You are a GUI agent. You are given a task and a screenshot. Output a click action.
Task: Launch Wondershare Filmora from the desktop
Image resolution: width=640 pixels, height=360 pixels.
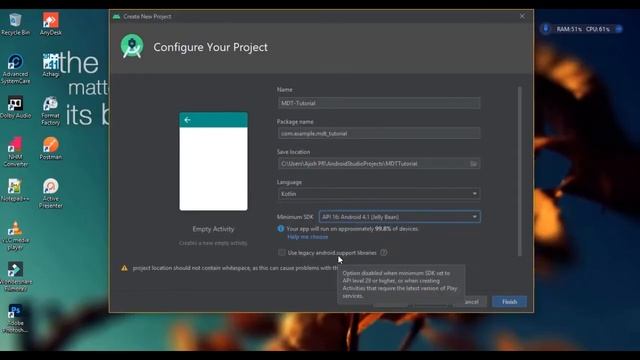16,277
